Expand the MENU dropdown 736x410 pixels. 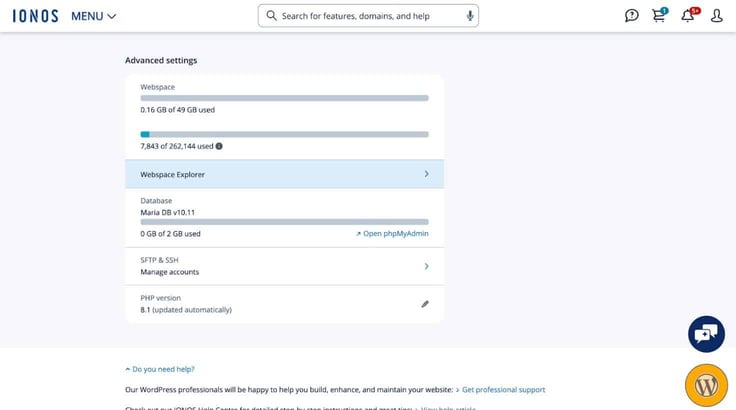pos(93,16)
